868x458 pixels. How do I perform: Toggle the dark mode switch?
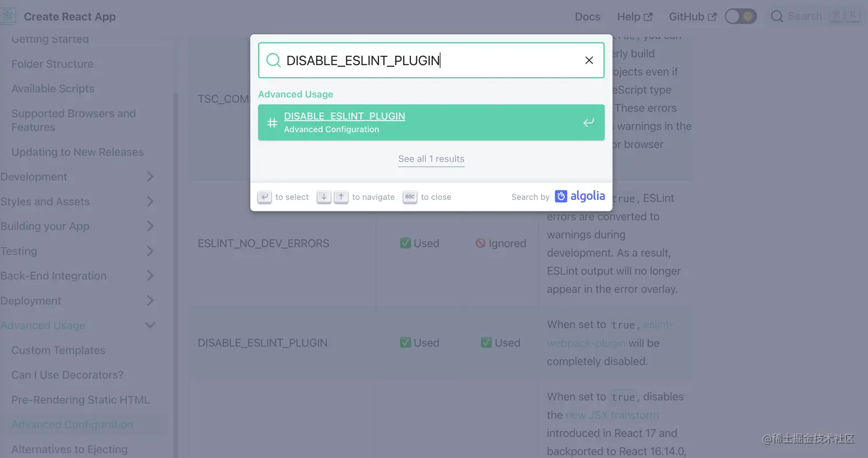coord(741,16)
